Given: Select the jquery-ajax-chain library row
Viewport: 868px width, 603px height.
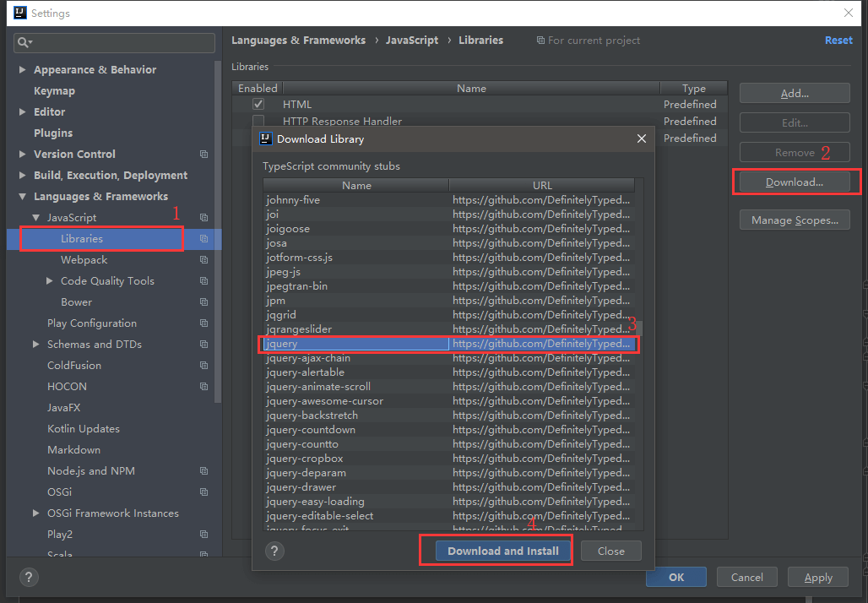Looking at the screenshot, I should [449, 358].
